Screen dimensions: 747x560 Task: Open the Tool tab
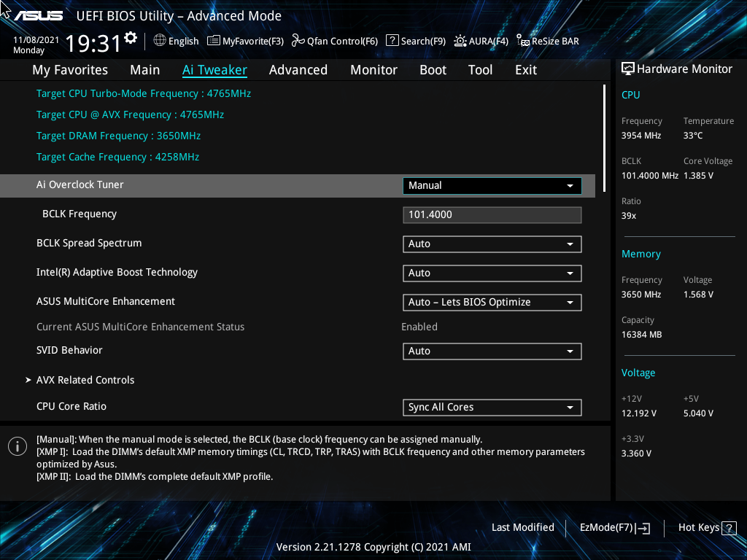tap(480, 70)
